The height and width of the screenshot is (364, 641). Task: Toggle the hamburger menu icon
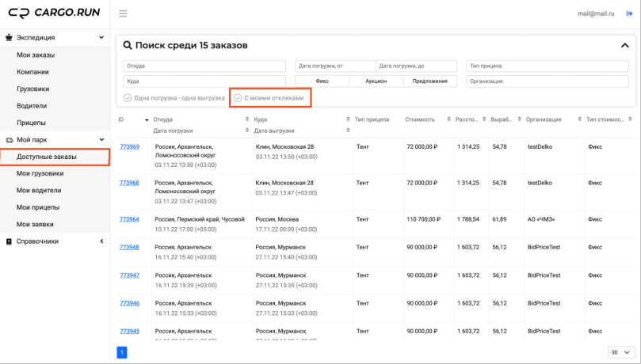(x=123, y=13)
